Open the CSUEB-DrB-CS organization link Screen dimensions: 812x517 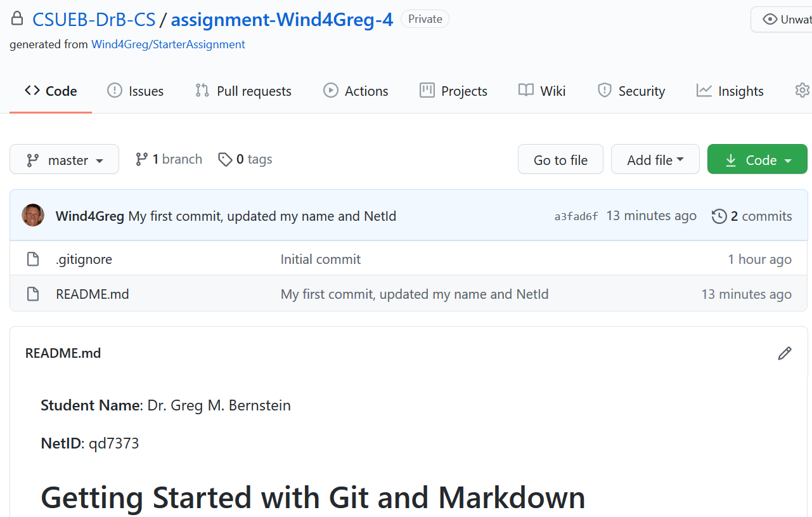click(x=94, y=20)
